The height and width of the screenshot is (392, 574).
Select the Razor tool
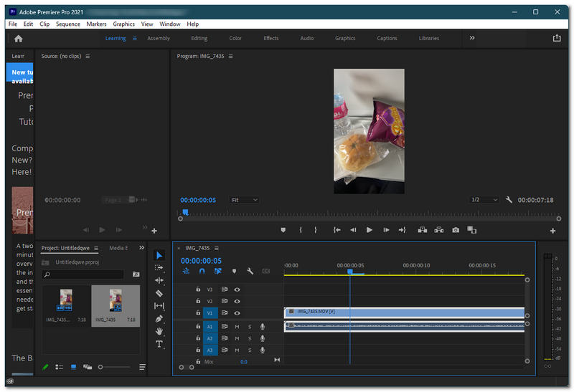159,293
